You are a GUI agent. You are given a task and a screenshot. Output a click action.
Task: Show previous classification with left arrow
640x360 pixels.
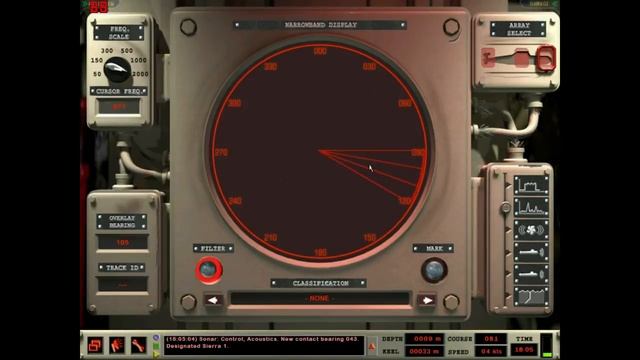pyautogui.click(x=213, y=300)
